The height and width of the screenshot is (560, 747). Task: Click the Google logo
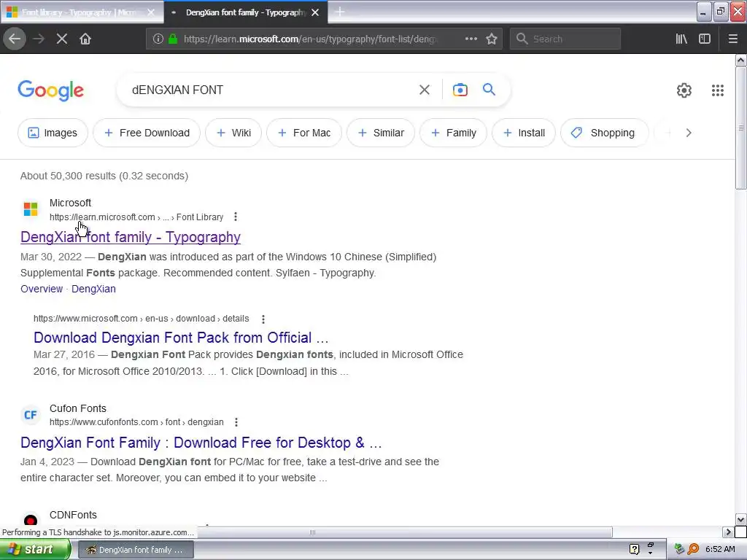click(51, 90)
